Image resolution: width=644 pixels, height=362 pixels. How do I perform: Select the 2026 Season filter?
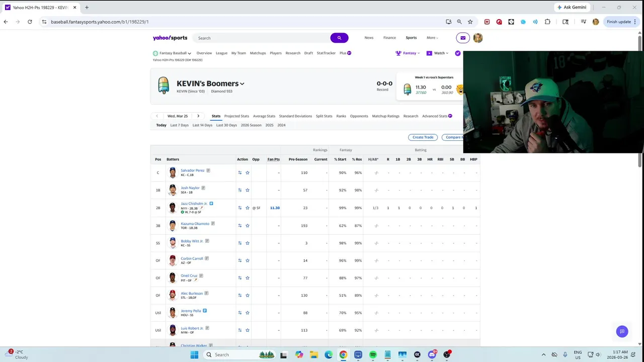tap(251, 125)
